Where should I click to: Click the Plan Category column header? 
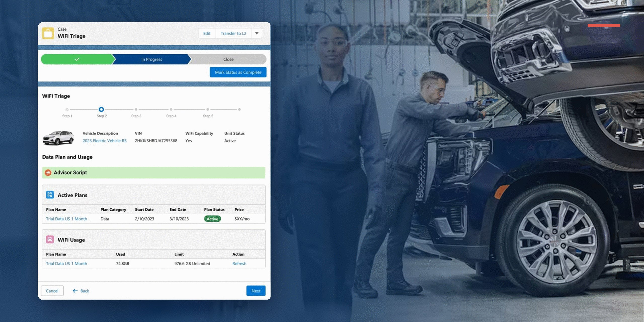coord(113,210)
